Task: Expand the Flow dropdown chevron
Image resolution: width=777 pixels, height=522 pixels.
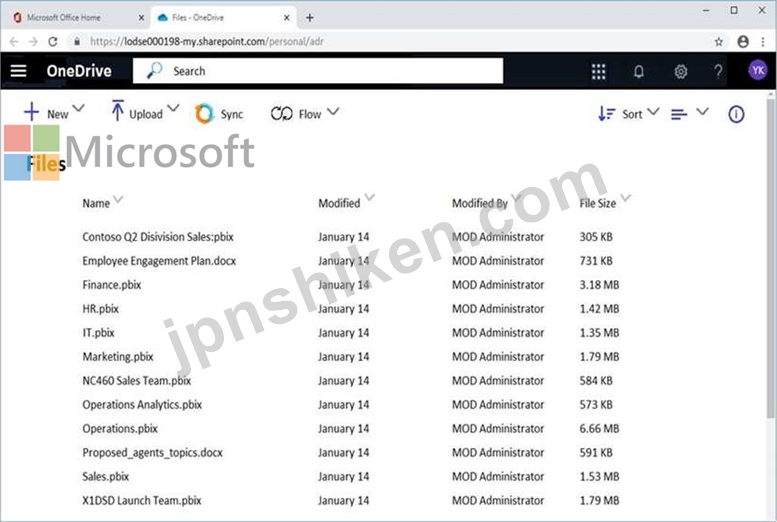Action: click(x=333, y=111)
